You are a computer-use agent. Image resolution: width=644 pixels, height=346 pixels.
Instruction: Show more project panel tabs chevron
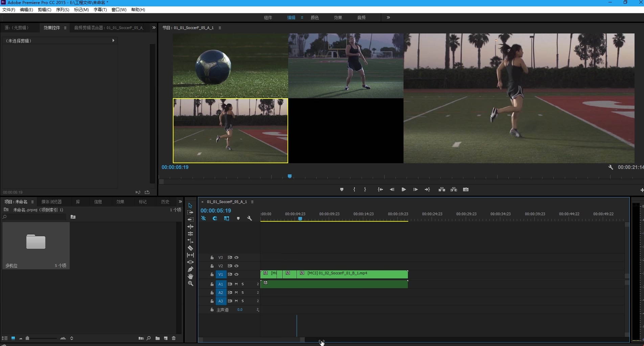180,202
